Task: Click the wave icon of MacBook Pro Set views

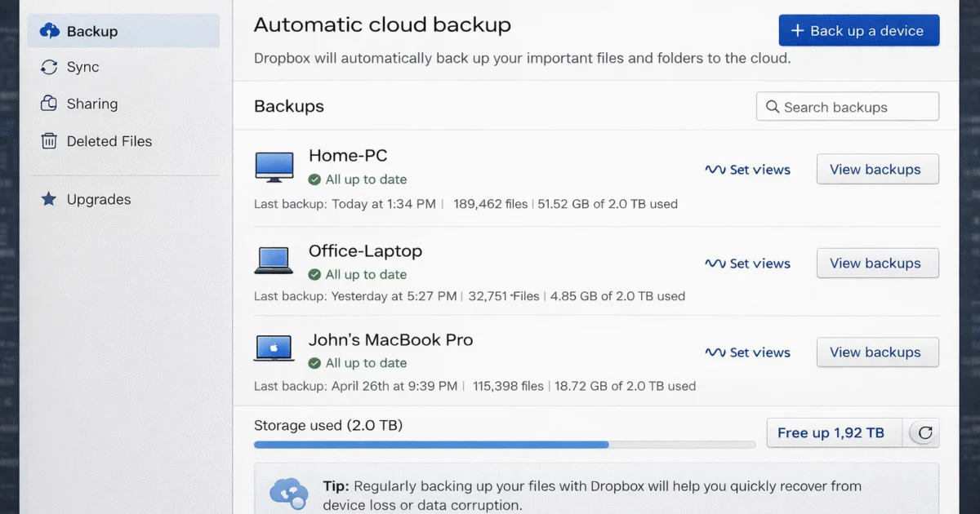Action: point(715,352)
